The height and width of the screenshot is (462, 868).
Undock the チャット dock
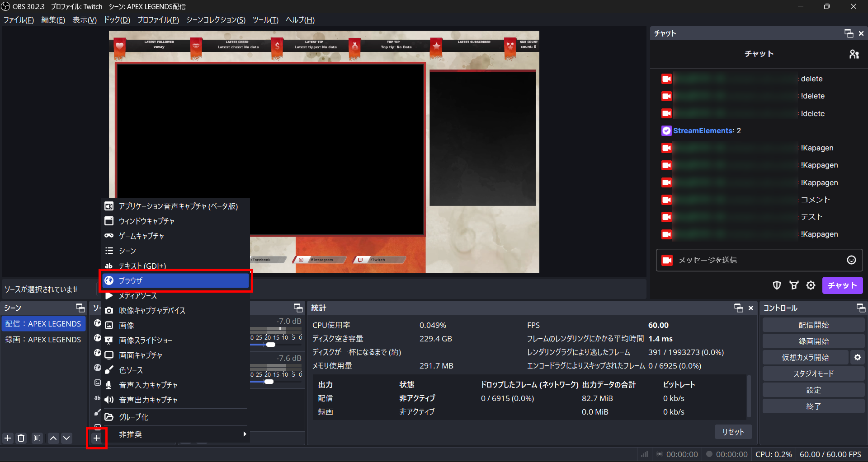849,33
